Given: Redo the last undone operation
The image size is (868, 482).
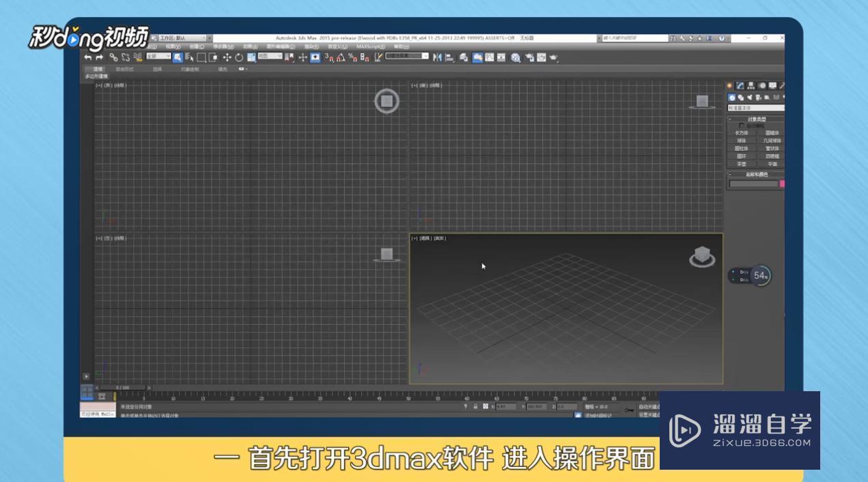Looking at the screenshot, I should coord(99,58).
